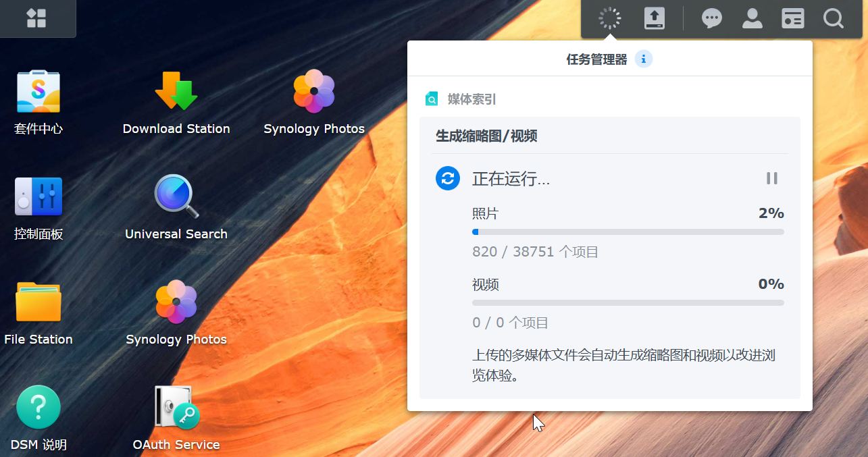Launch Universal Search desktop icon
The width and height of the screenshot is (868, 457).
(x=176, y=196)
